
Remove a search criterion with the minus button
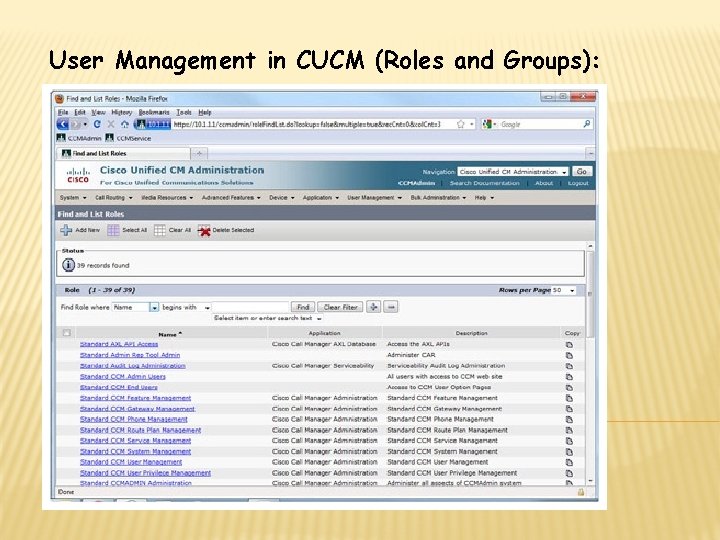pyautogui.click(x=391, y=307)
